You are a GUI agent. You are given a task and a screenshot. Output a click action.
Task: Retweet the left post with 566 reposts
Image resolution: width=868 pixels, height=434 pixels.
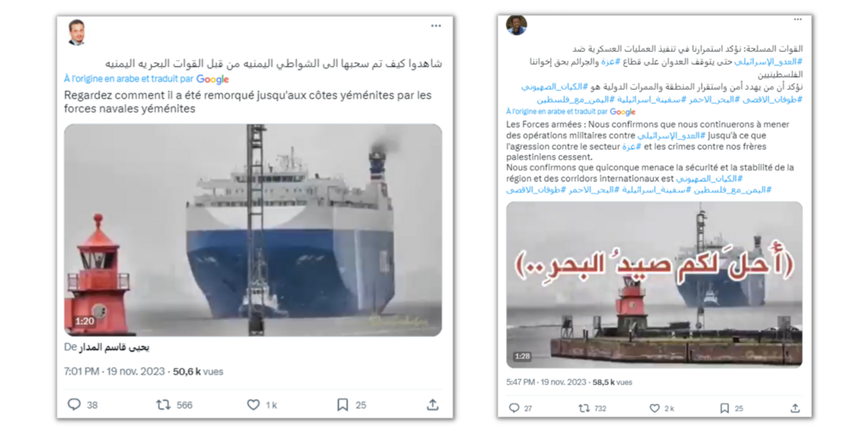coord(164,404)
